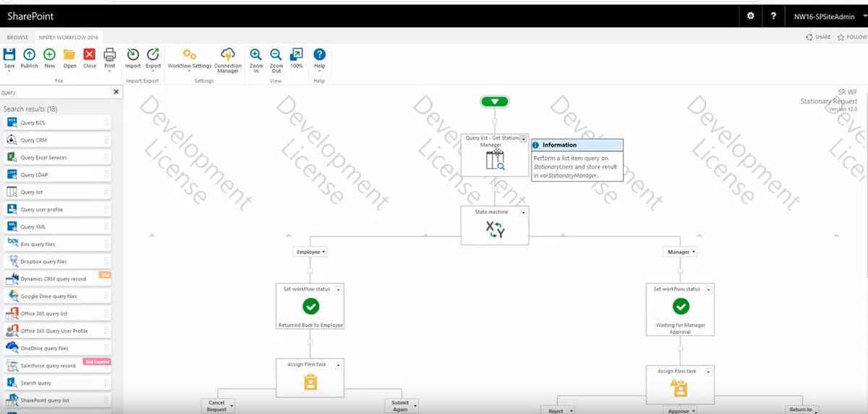Screen dimensions: 868x414
Task: Print the workflow using Print icon
Action: coord(110,54)
